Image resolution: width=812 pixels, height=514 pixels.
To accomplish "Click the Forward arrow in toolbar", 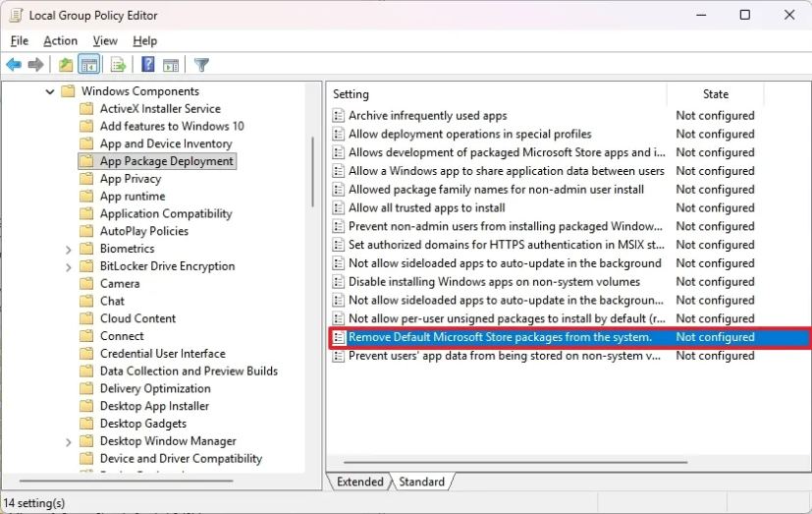I will point(36,65).
